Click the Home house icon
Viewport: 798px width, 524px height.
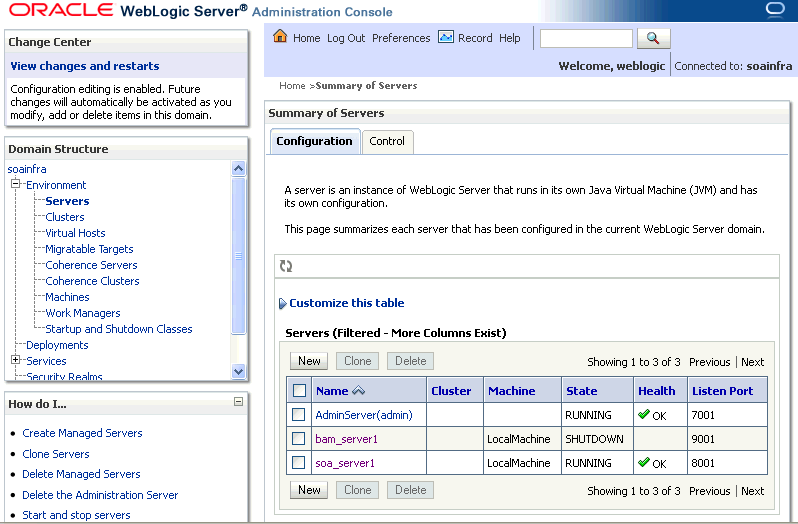(x=280, y=36)
